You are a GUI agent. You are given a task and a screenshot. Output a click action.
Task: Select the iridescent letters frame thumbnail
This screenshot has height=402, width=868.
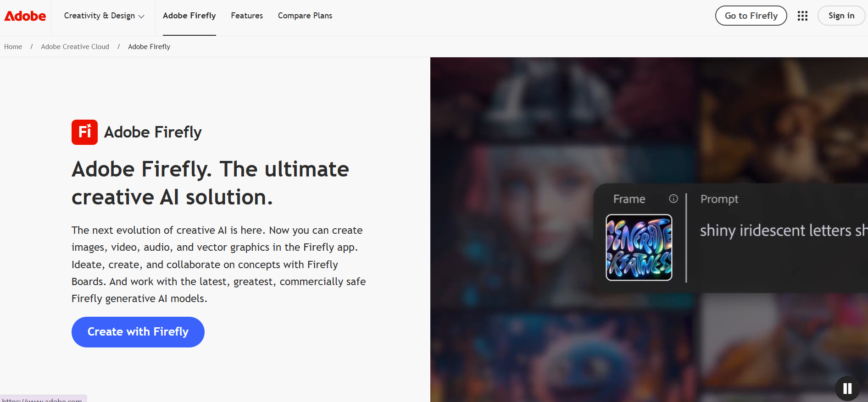(639, 248)
